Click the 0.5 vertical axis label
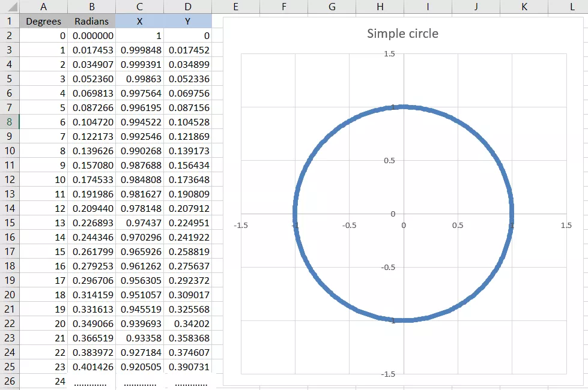Viewport: 588px width, 390px height. pyautogui.click(x=389, y=160)
